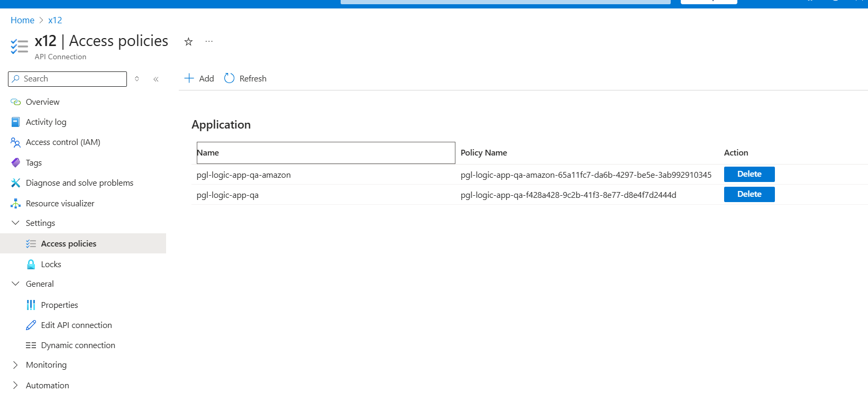The width and height of the screenshot is (868, 401).
Task: Click the Action column header
Action: (x=736, y=152)
